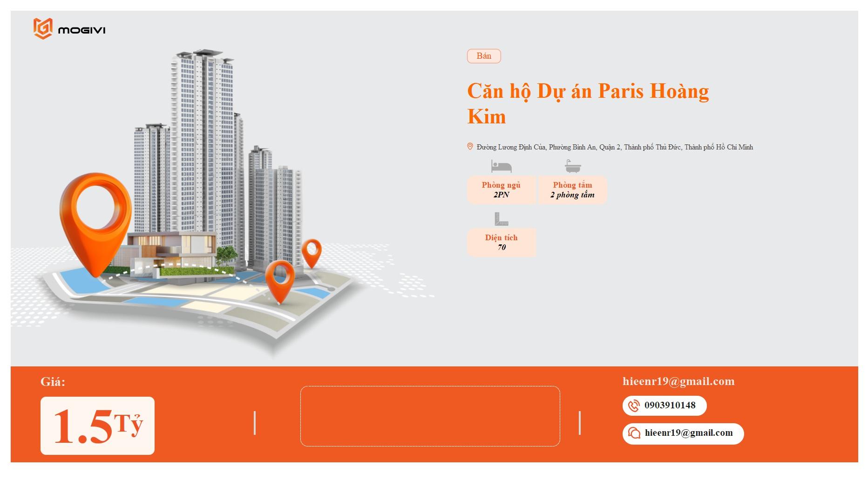868x487 pixels.
Task: Click the phone number 0903910148
Action: tap(670, 405)
